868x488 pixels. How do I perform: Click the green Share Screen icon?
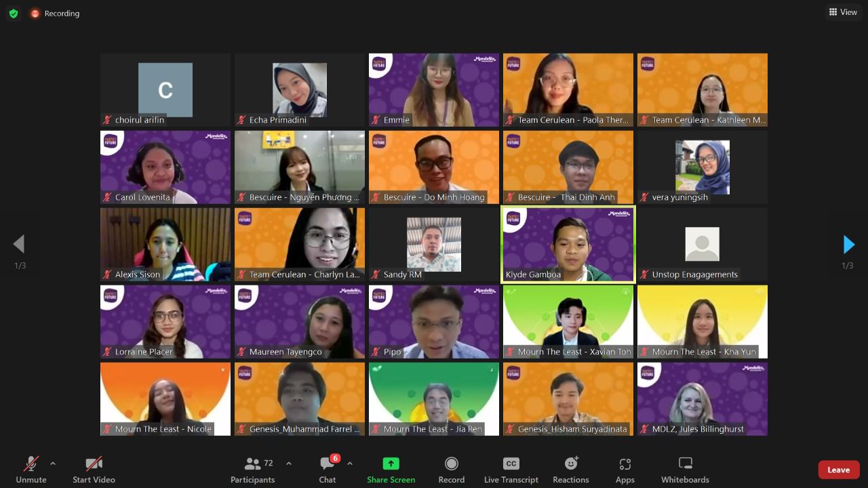click(391, 464)
